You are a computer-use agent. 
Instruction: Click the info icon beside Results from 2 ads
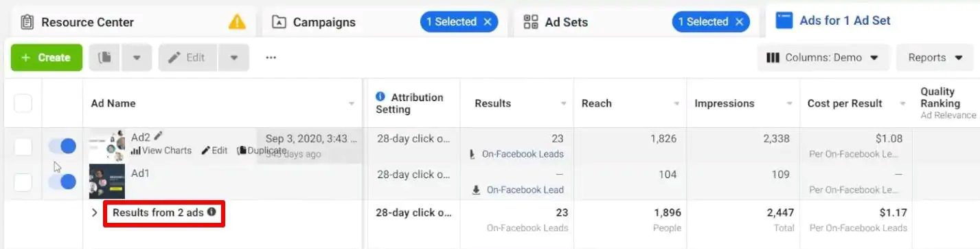tap(212, 213)
